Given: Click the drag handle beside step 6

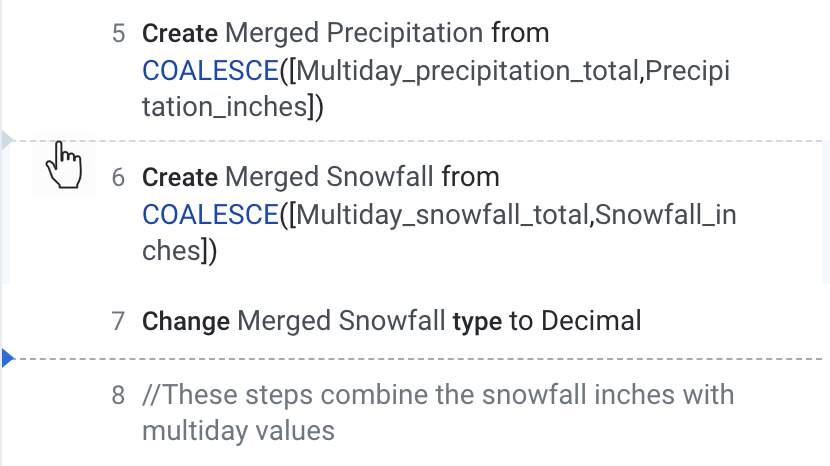Looking at the screenshot, I should point(64,165).
